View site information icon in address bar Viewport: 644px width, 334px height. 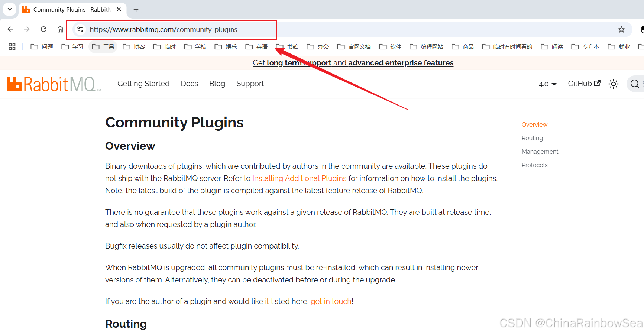[80, 29]
